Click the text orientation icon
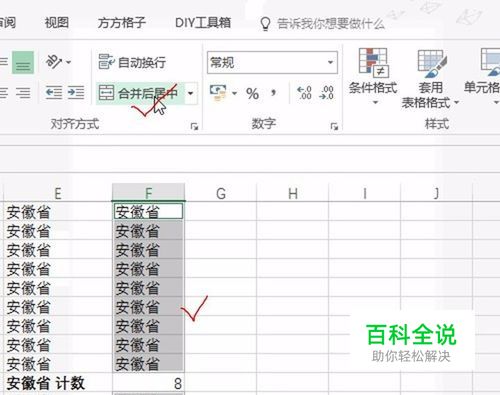The height and width of the screenshot is (395, 500). coord(54,62)
